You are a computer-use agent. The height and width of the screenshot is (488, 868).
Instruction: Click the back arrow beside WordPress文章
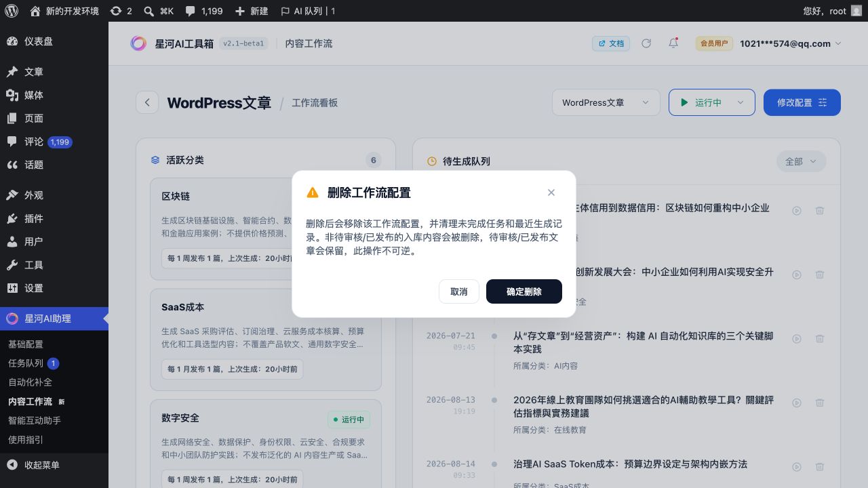pyautogui.click(x=147, y=102)
